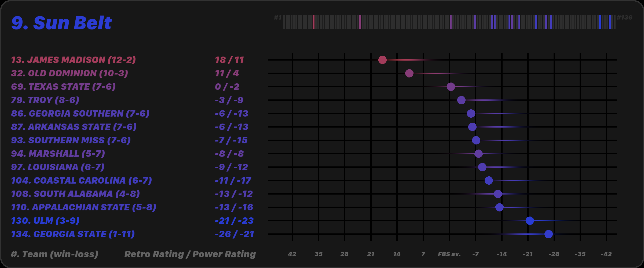The height and width of the screenshot is (268, 644).
Task: Click the "-28" chart axis label
Action: (x=554, y=254)
